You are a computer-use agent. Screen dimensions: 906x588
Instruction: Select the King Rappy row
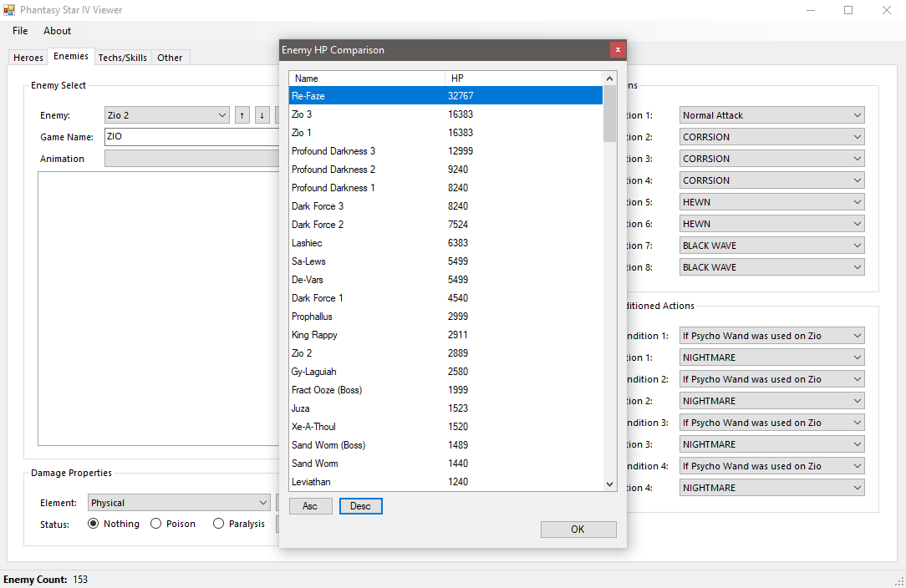[445, 335]
